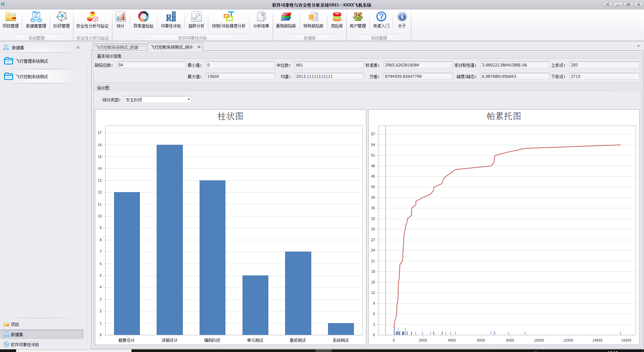Switch to 项目 navigation section
This screenshot has width=644, height=352.
click(x=15, y=324)
